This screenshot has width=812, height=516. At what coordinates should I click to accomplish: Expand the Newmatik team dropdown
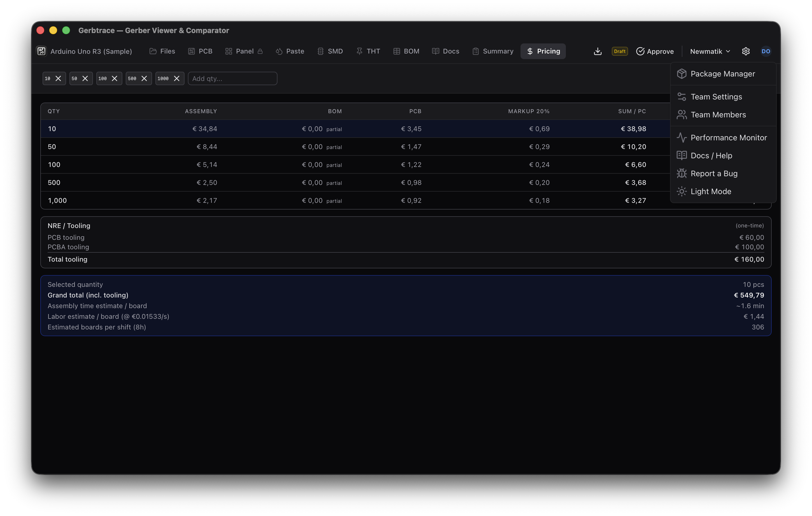pyautogui.click(x=710, y=51)
